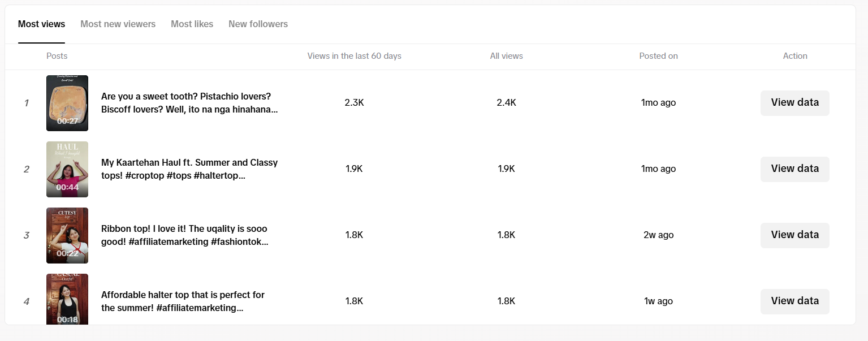Click the 'Posts' column header
This screenshot has width=868, height=341.
pyautogui.click(x=57, y=56)
